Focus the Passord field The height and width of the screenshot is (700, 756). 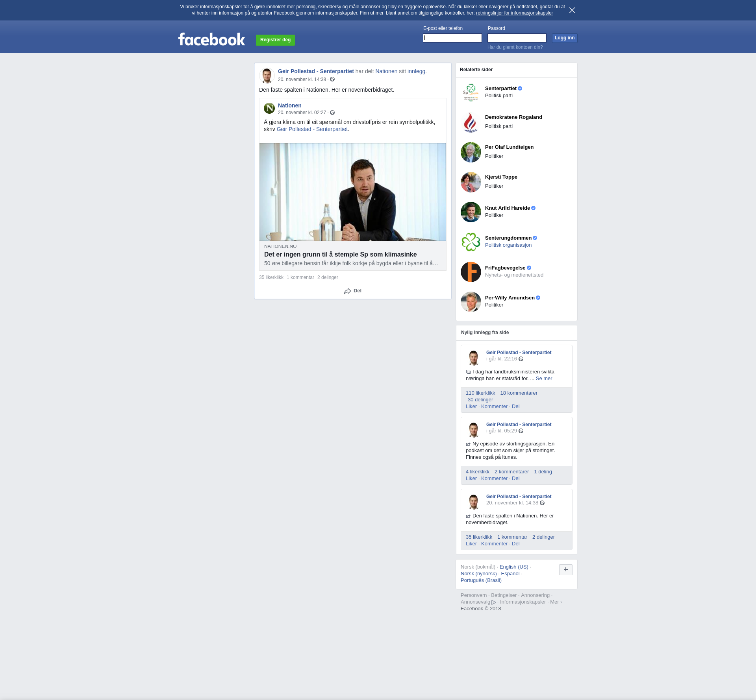tap(517, 38)
